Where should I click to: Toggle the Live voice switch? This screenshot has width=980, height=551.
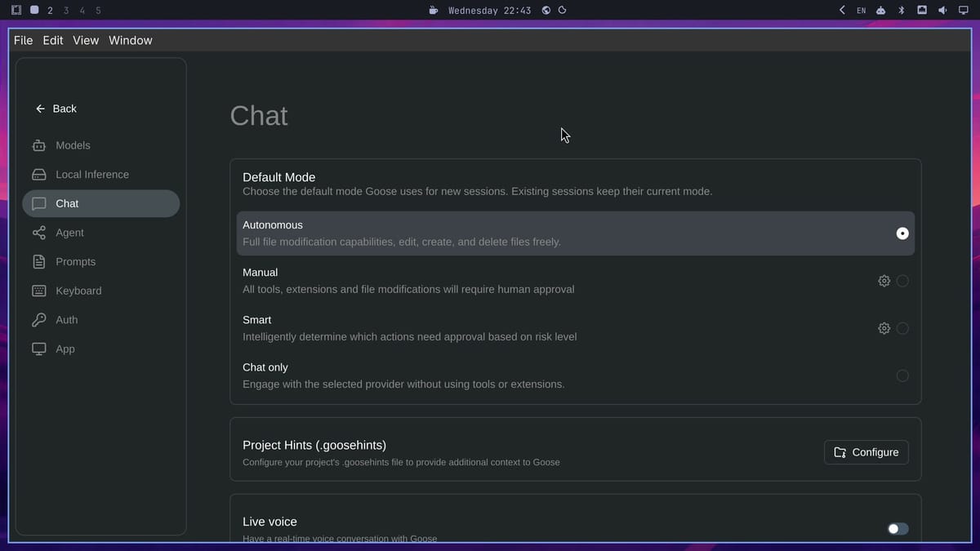tap(898, 529)
